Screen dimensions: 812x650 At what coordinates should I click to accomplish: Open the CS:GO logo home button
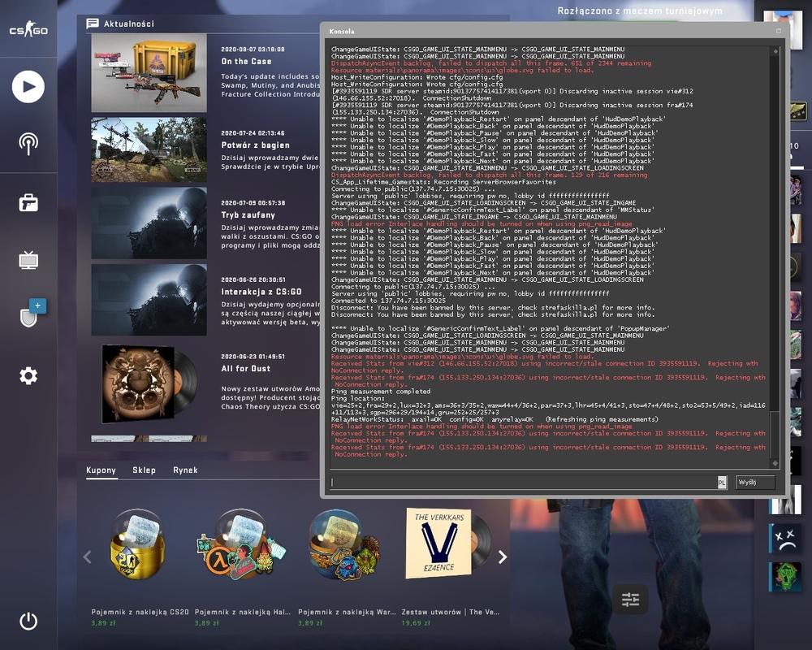[28, 29]
